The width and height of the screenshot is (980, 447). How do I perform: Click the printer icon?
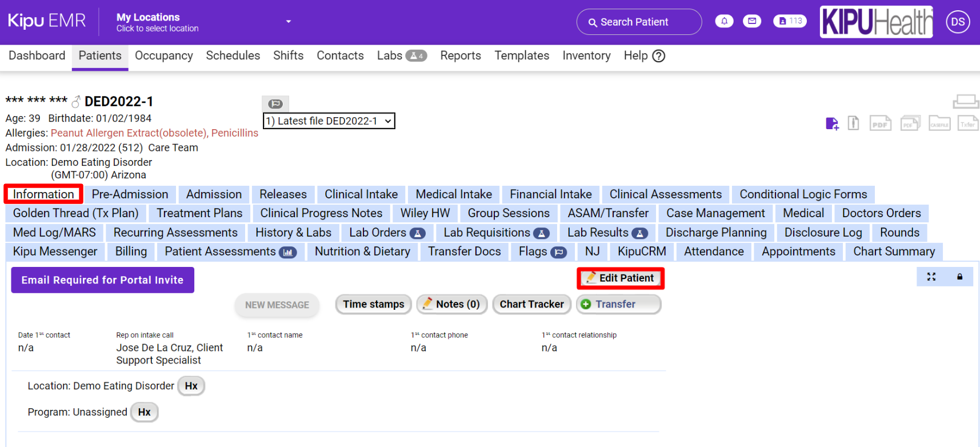(x=965, y=102)
